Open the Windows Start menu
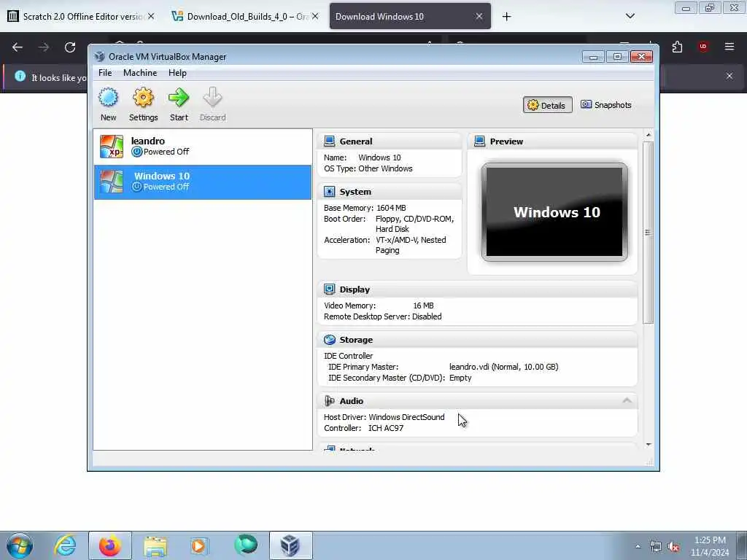The image size is (747, 560). point(20,545)
